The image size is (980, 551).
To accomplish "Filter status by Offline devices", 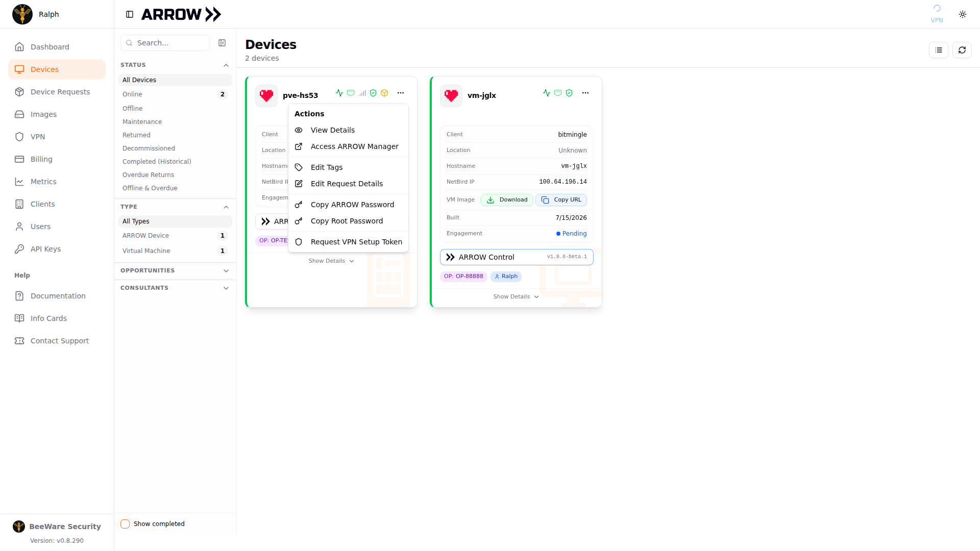I will (x=175, y=109).
